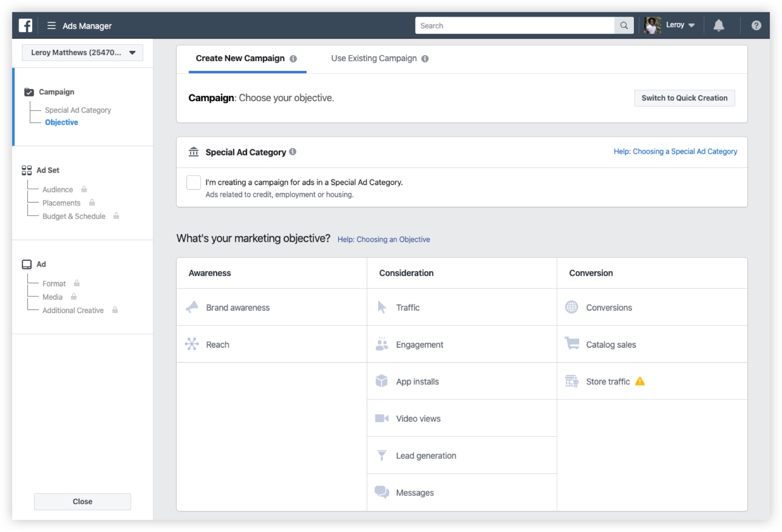Select Format under the Ad section
The image size is (782, 532).
[54, 284]
